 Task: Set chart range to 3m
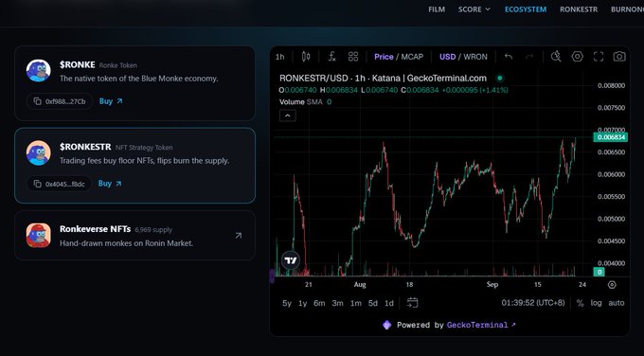337,303
